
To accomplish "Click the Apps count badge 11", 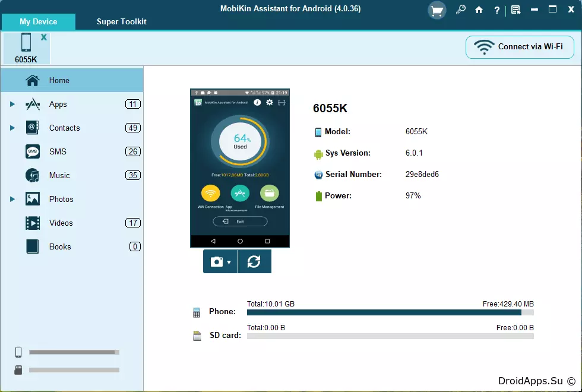I will 133,105.
